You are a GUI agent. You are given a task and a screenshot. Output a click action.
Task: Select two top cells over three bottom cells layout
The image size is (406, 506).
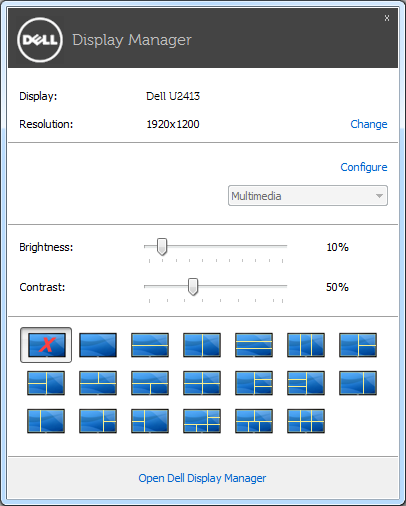pos(254,421)
